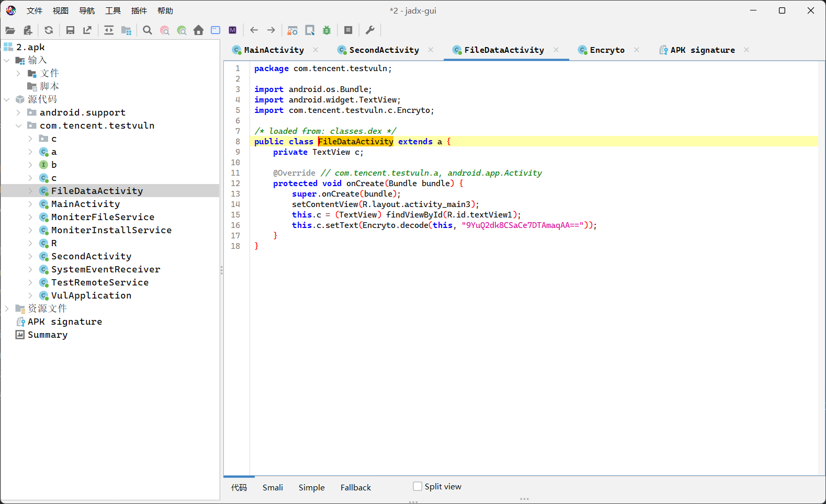Image resolution: width=826 pixels, height=504 pixels.
Task: Switch to the Smali view tab
Action: pyautogui.click(x=273, y=487)
